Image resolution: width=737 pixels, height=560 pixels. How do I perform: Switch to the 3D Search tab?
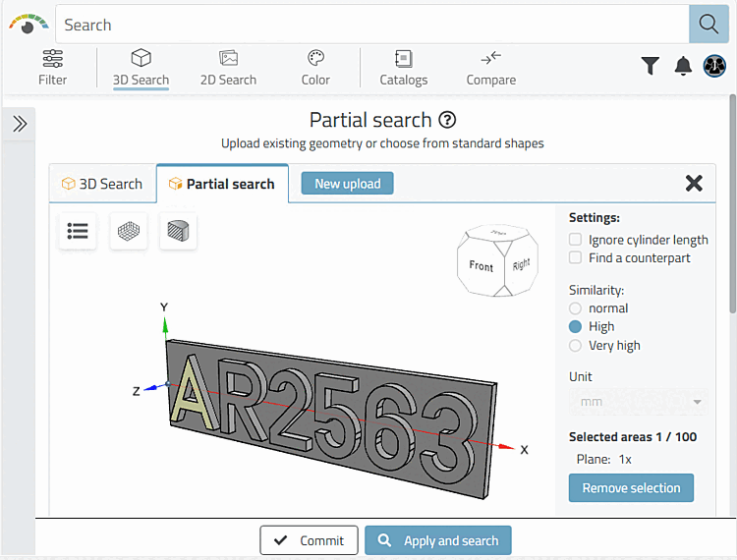pyautogui.click(x=102, y=184)
